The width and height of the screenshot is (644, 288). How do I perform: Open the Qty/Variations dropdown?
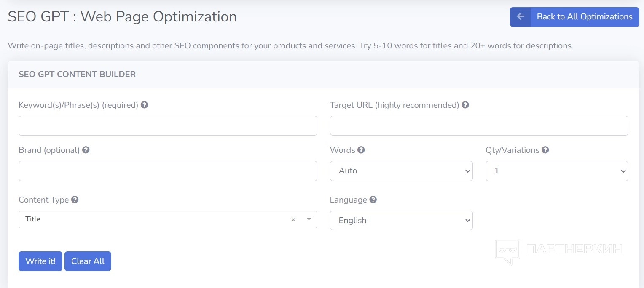pyautogui.click(x=556, y=171)
